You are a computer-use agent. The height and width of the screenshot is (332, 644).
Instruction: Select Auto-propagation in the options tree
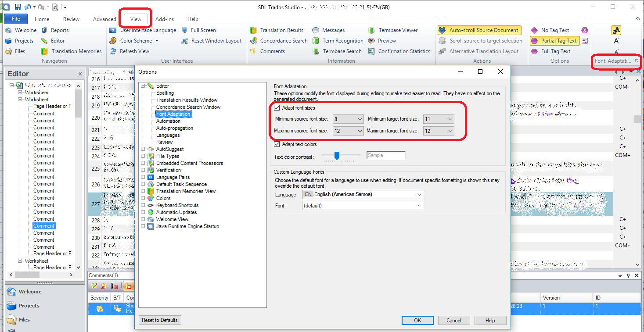(174, 128)
